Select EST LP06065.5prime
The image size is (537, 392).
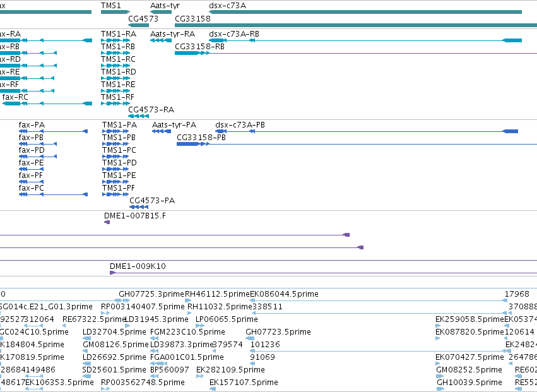(x=227, y=319)
